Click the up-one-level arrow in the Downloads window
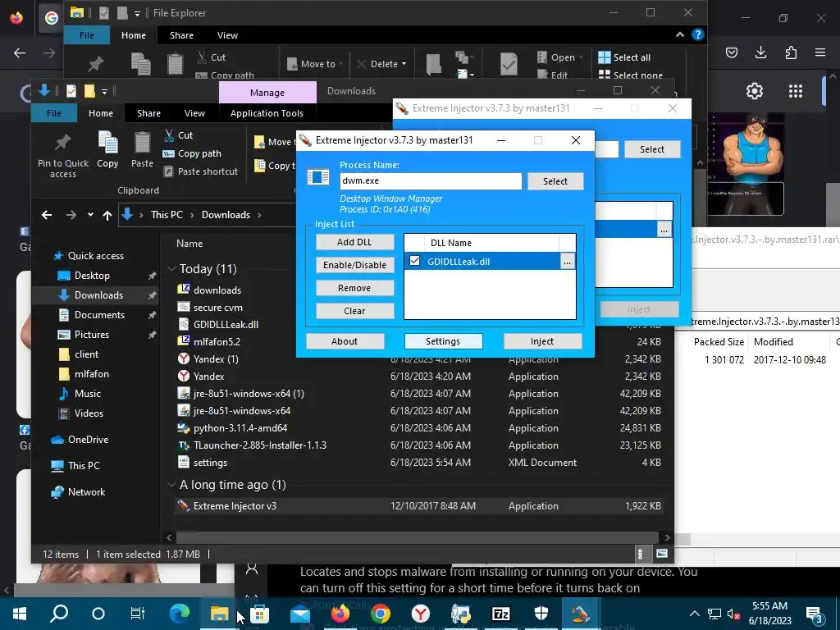 pyautogui.click(x=107, y=215)
